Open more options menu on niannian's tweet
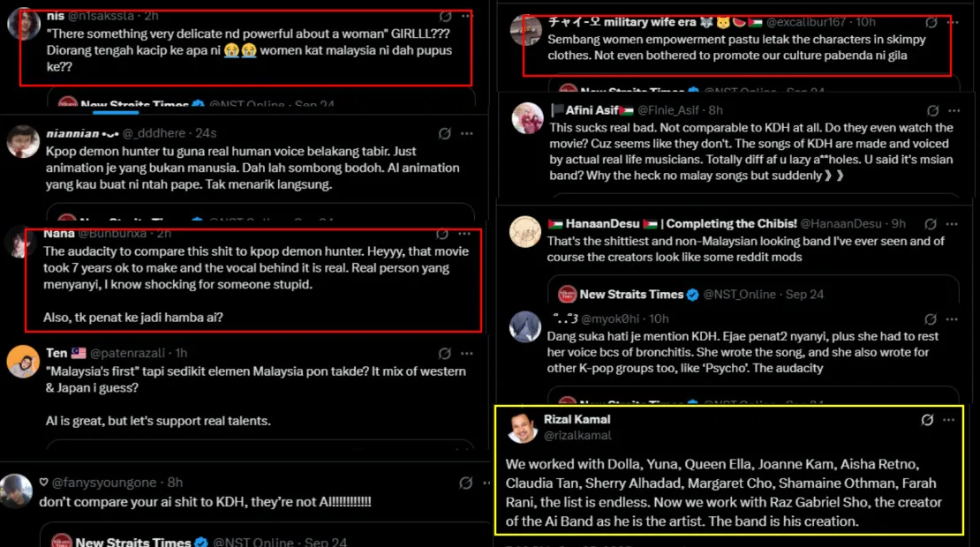 [467, 133]
